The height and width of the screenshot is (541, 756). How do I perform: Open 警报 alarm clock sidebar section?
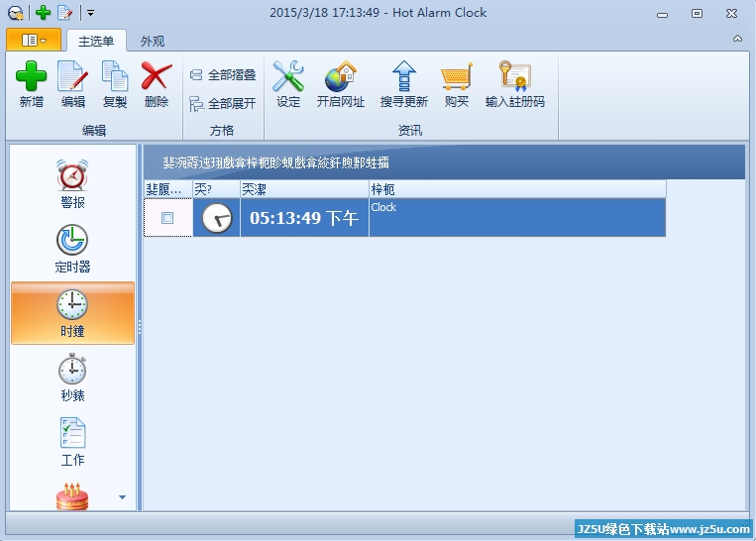point(72,183)
